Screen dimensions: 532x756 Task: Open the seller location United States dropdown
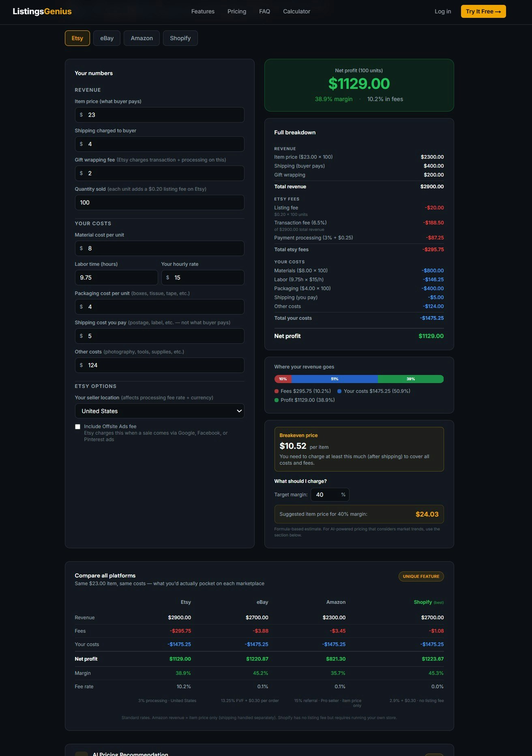[x=159, y=411]
